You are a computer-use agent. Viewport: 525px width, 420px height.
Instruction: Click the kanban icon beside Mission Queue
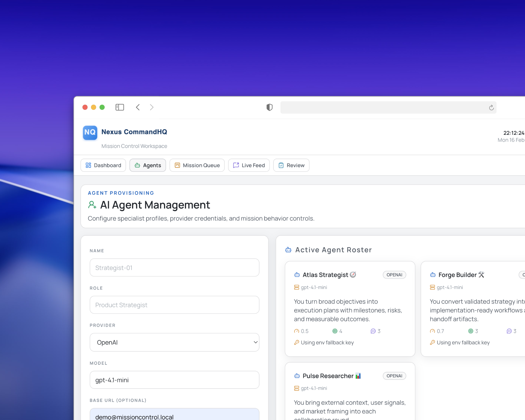(x=177, y=165)
